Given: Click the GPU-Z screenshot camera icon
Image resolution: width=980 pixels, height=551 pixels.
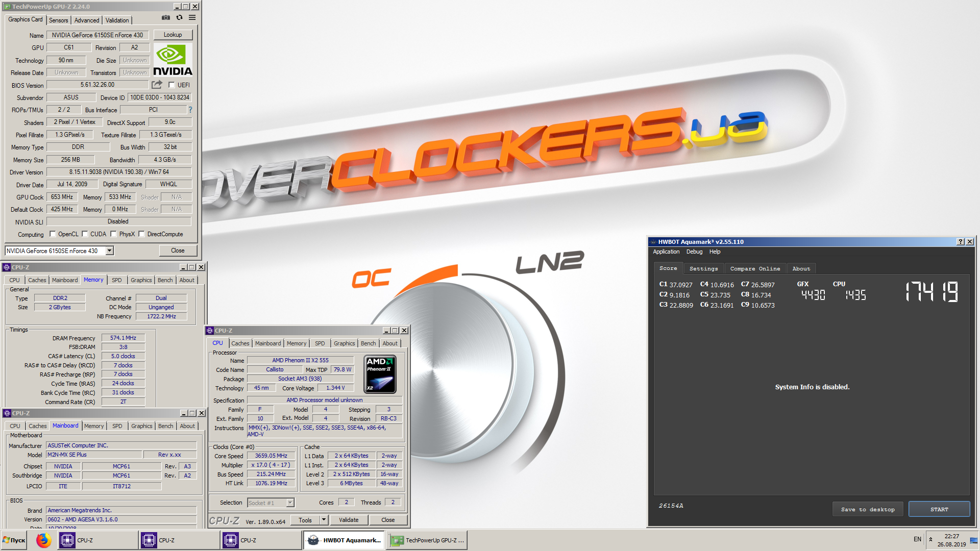Looking at the screenshot, I should coord(166,17).
